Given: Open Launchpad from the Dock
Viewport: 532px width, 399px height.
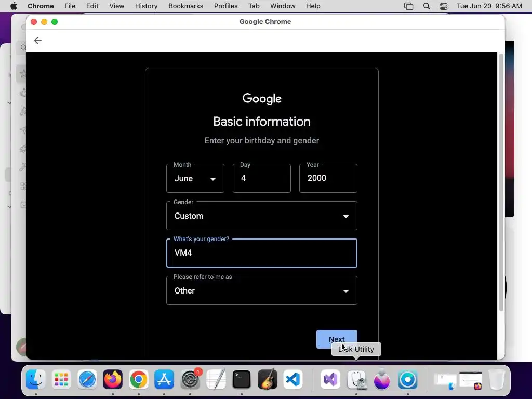Looking at the screenshot, I should click(61, 379).
